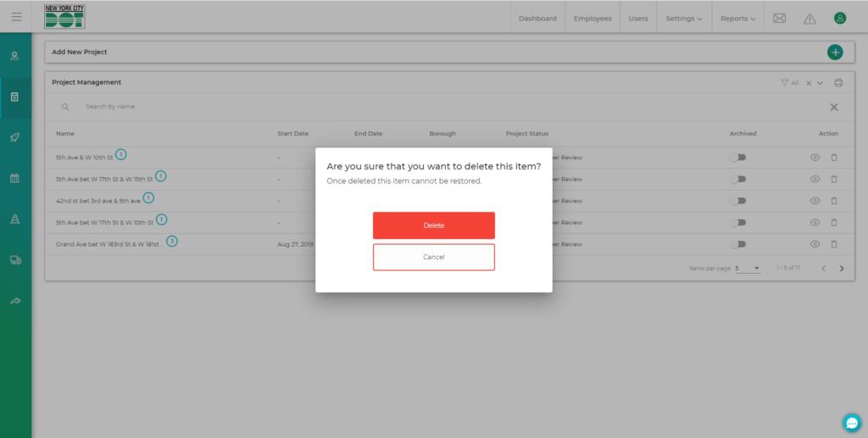Screen dimensions: 868x438
Task: Toggle Archived switch for 5th Ave & W 10th St
Action: pos(740,158)
